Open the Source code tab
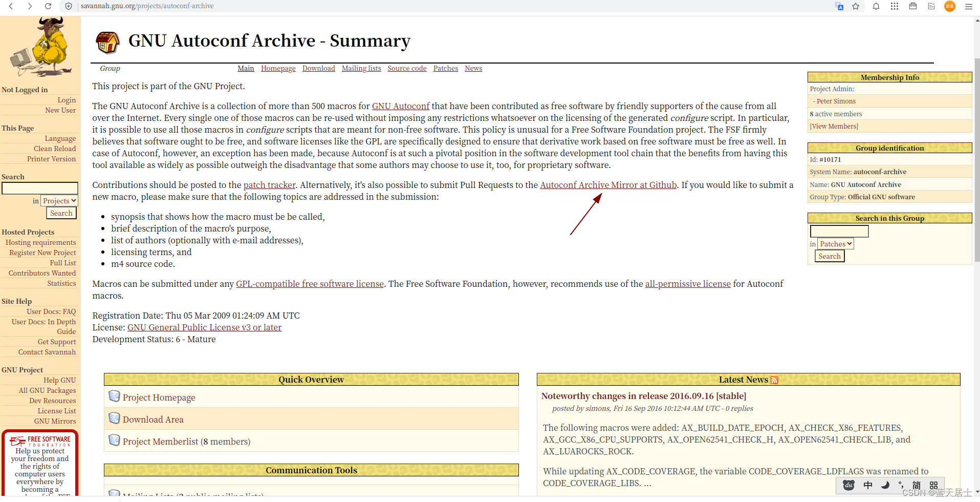Image resolution: width=980 pixels, height=502 pixels. (407, 68)
